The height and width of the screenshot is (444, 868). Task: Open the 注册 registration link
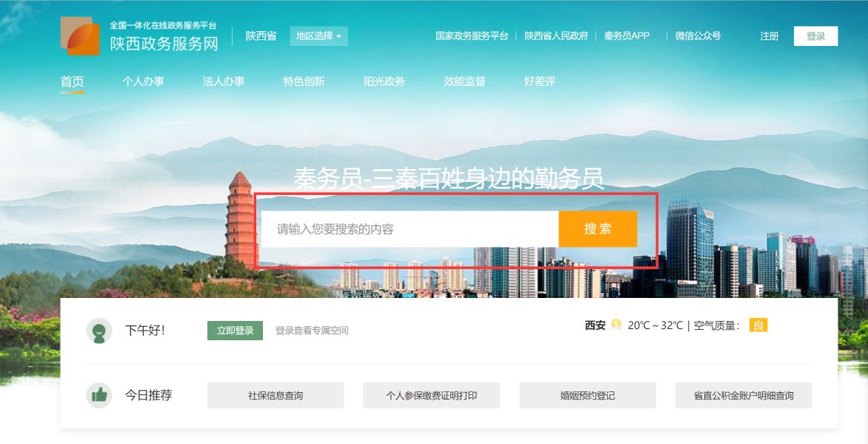pyautogui.click(x=769, y=36)
